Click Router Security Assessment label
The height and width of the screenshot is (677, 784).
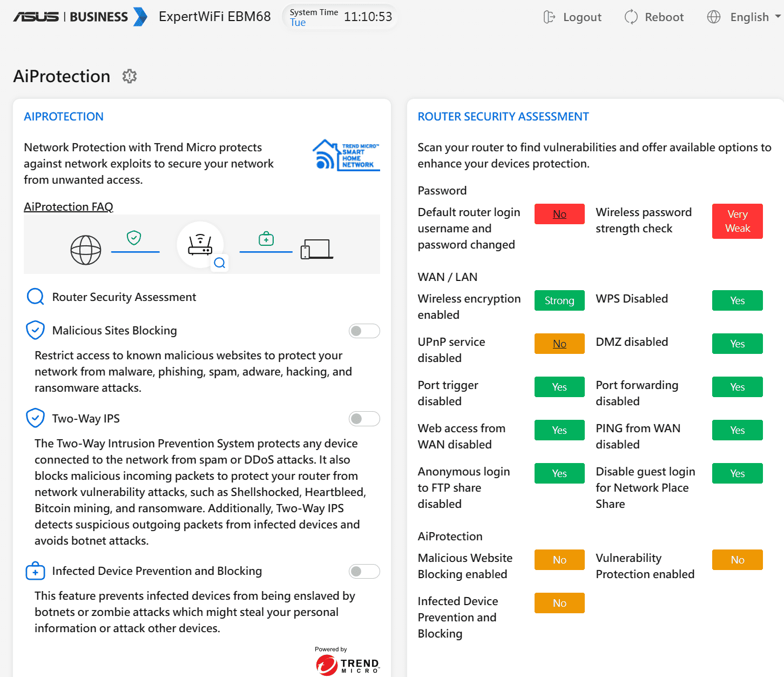tap(124, 297)
